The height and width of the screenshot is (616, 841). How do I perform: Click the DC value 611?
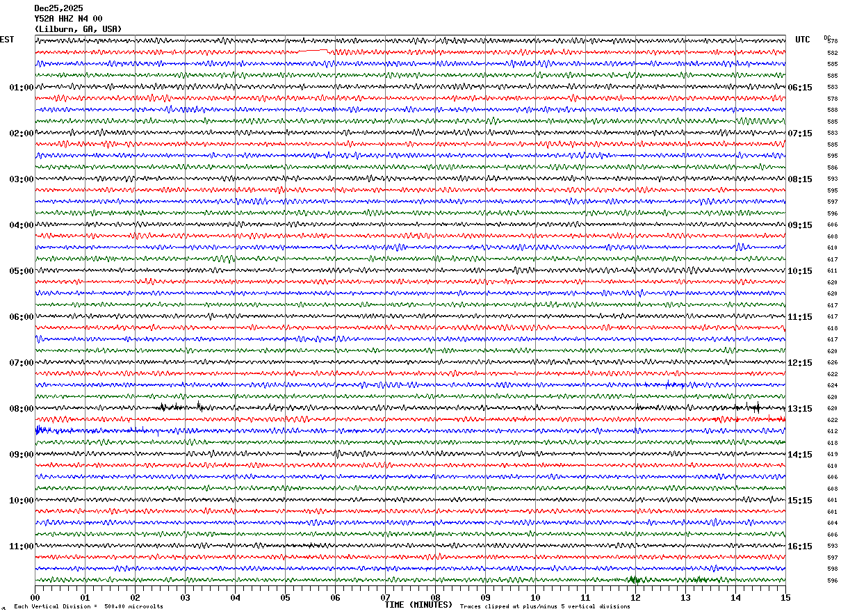(832, 271)
